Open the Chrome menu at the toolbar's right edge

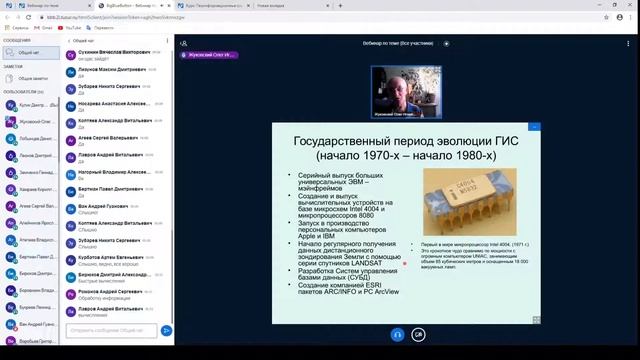(631, 17)
